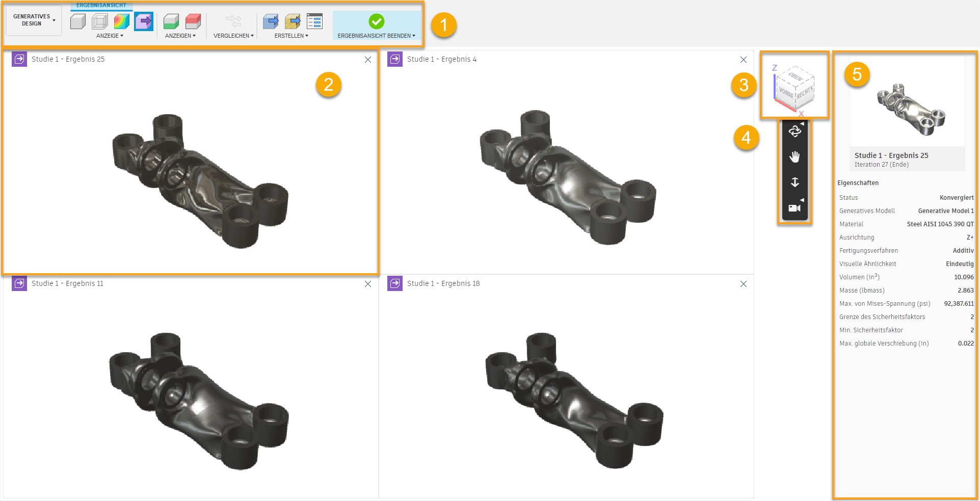Screen dimensions: 980x501
Task: Select the Studie 1 - Ergebnis 25 title
Action: (x=68, y=59)
